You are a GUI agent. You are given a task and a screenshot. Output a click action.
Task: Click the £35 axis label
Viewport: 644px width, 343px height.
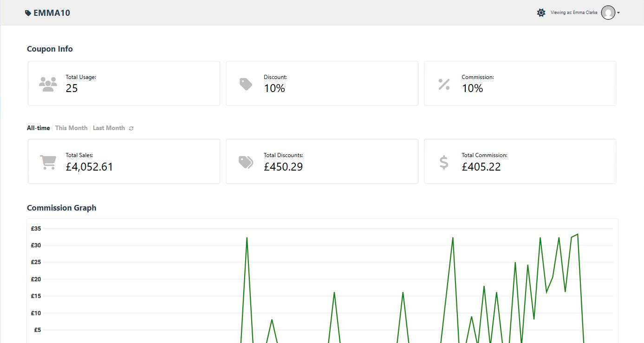[36, 229]
